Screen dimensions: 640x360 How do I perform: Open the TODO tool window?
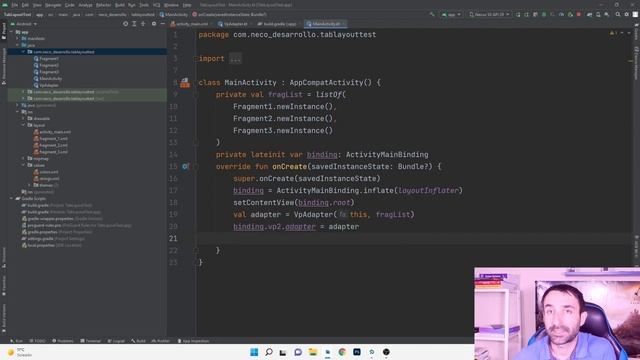[38, 341]
